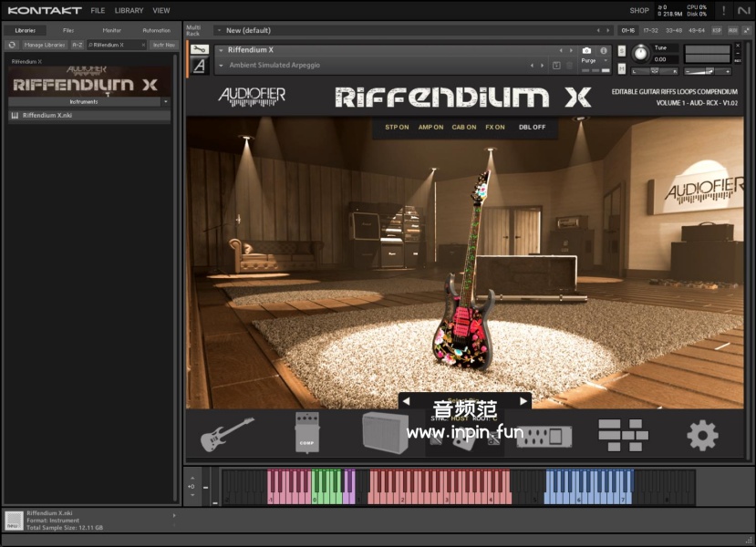Open the rack effects unit icon
756x547 pixels.
pyautogui.click(x=544, y=436)
